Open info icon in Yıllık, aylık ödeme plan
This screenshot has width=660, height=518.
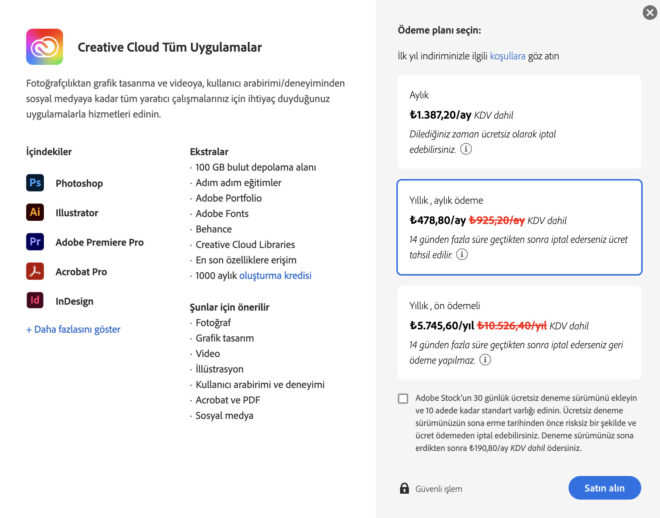pyautogui.click(x=461, y=255)
